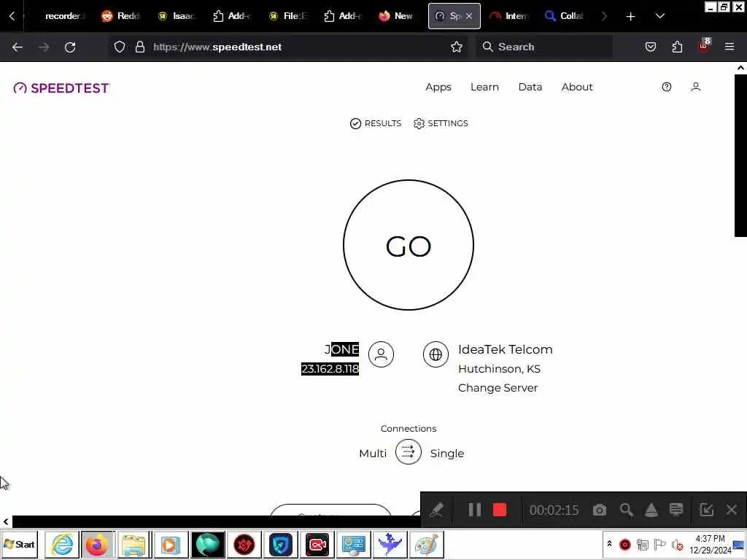Click the recorder spotlight cone icon
The width and height of the screenshot is (747, 560).
pos(651,510)
